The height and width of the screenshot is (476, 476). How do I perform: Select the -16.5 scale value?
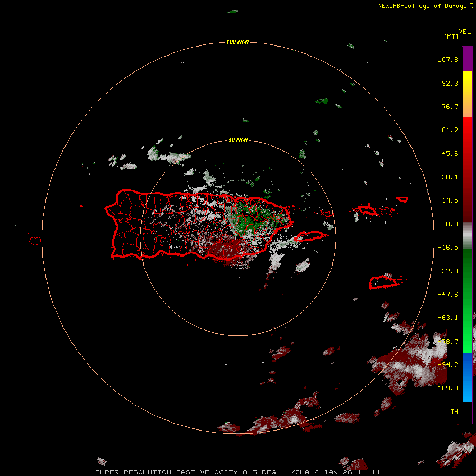click(x=448, y=248)
